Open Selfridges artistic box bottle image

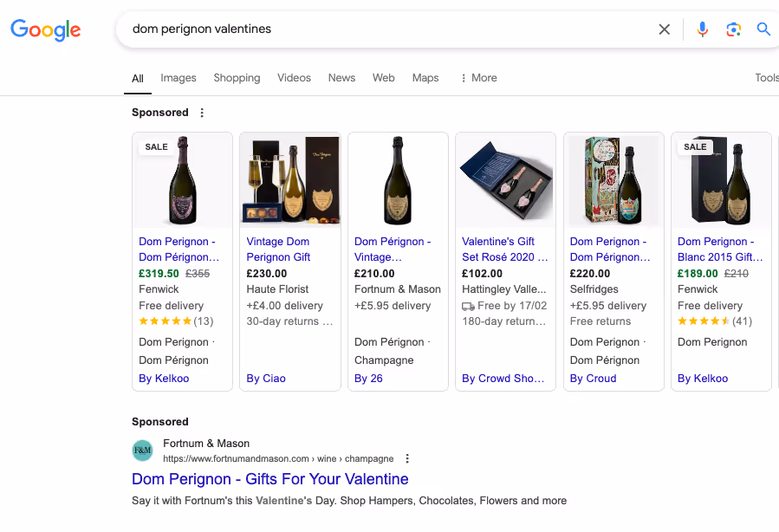pyautogui.click(x=613, y=180)
